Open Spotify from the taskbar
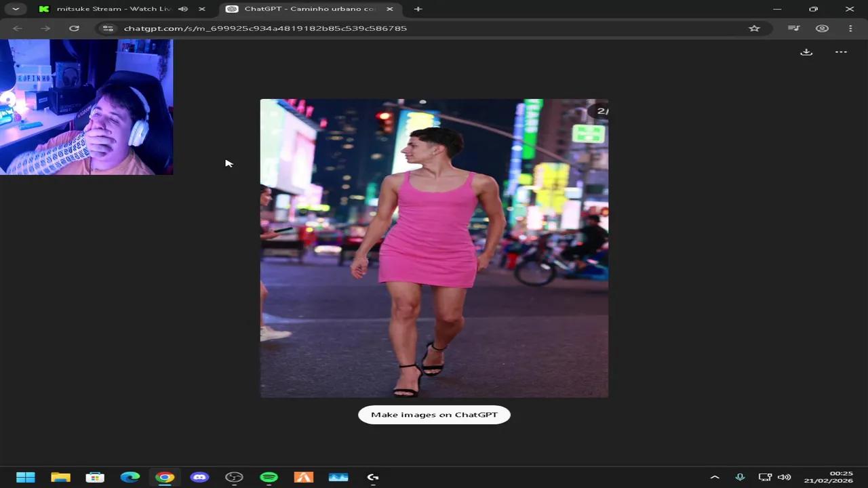The width and height of the screenshot is (868, 488). click(269, 477)
